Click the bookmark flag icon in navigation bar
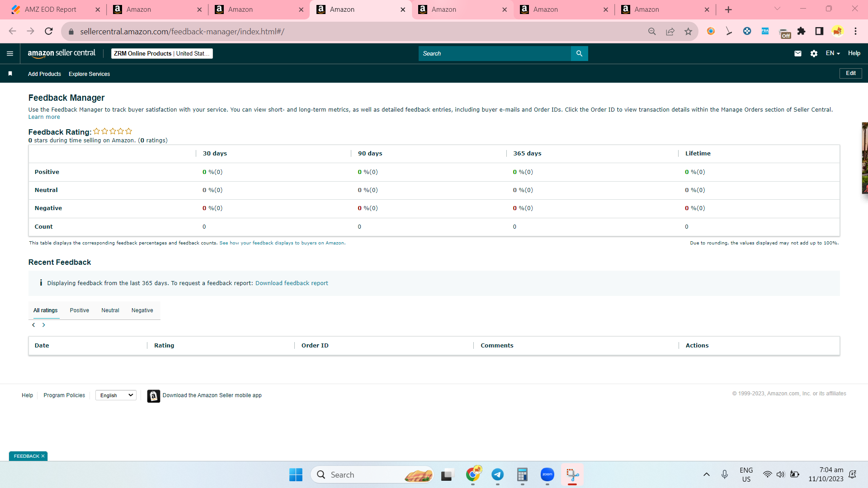Viewport: 868px width, 488px height. 10,74
